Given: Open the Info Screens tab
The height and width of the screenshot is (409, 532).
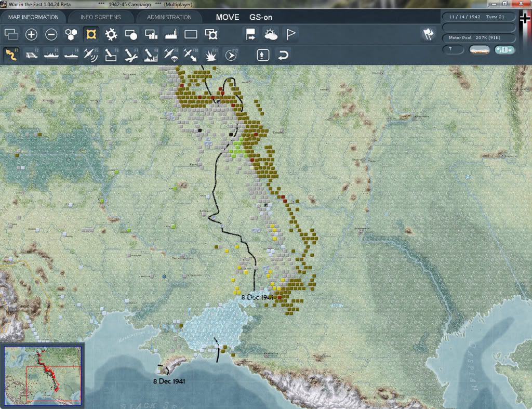Looking at the screenshot, I should (100, 17).
